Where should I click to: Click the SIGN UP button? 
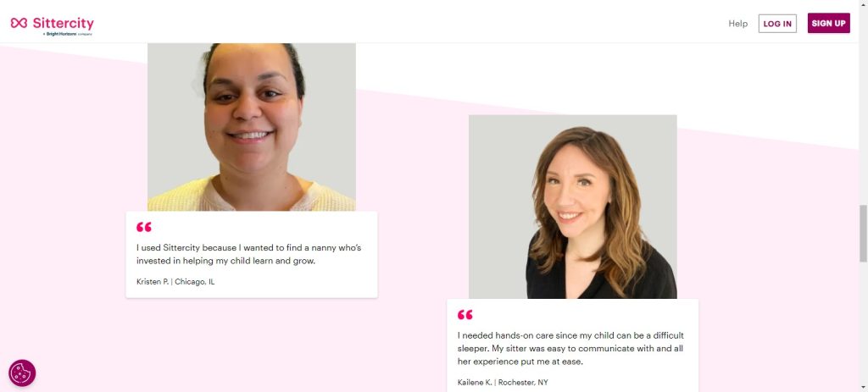[829, 23]
